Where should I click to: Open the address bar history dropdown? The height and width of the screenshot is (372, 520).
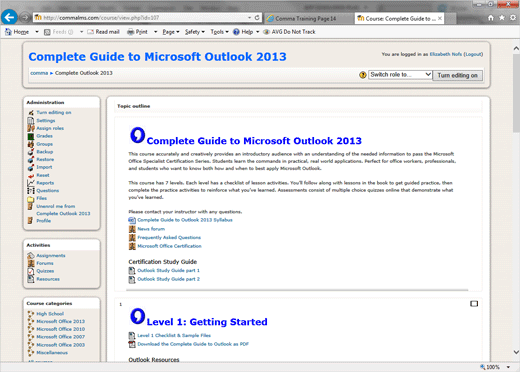249,18
